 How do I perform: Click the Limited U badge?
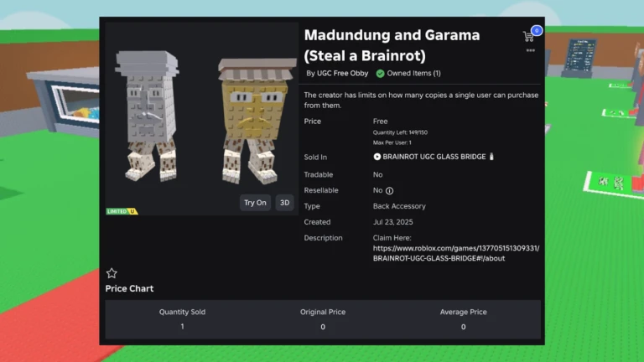[122, 211]
